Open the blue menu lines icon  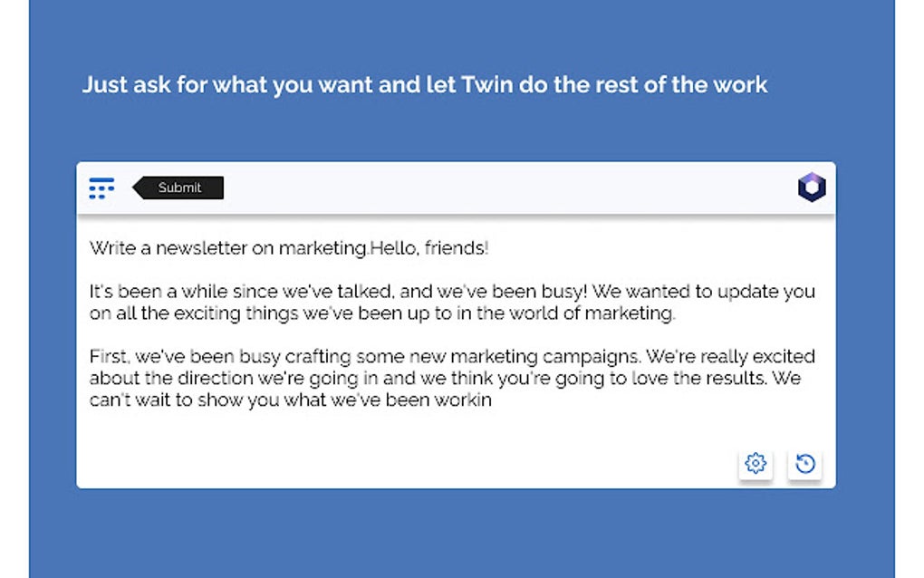click(101, 188)
